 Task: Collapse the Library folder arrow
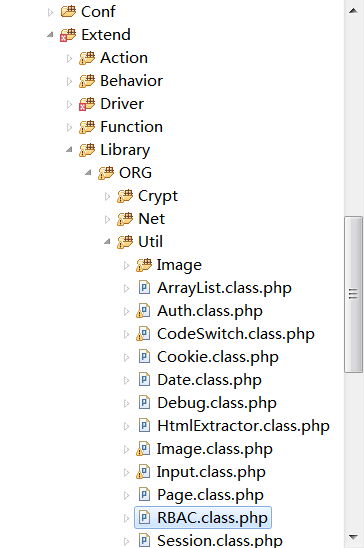click(69, 150)
